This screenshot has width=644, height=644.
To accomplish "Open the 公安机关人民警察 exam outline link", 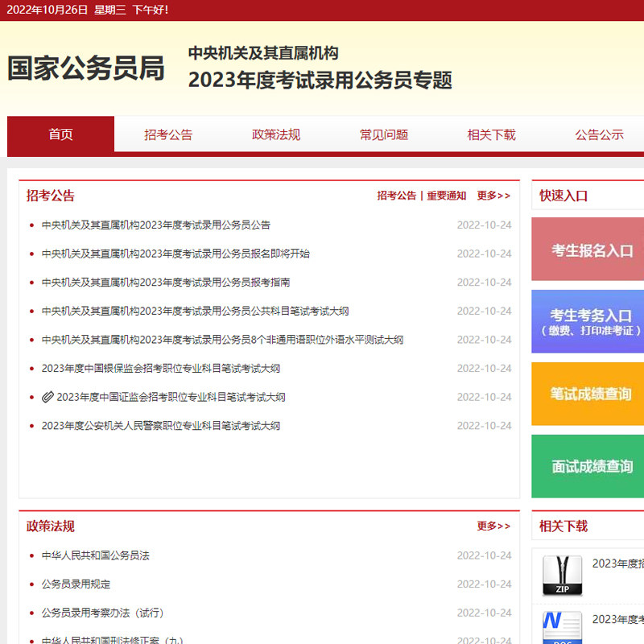I will (160, 426).
